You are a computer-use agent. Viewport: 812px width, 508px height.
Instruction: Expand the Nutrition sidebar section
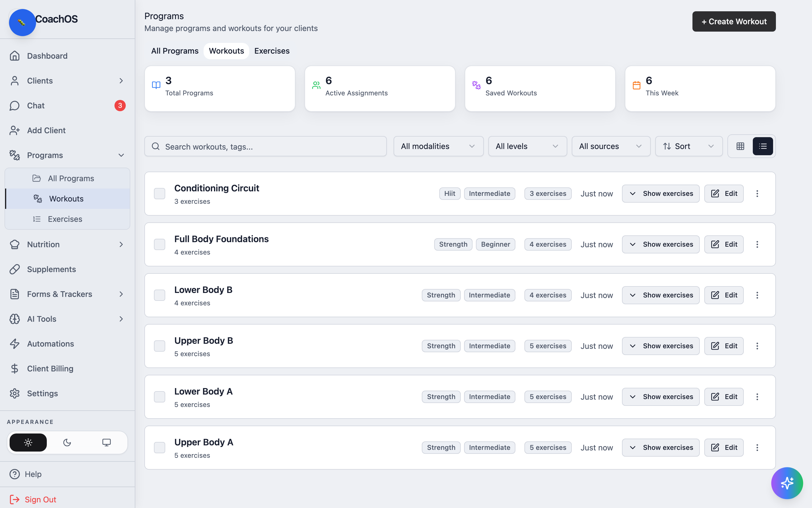121,244
